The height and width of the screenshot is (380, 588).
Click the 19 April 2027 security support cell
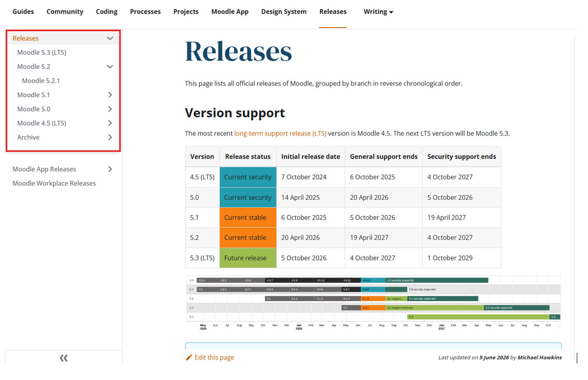[462, 218]
